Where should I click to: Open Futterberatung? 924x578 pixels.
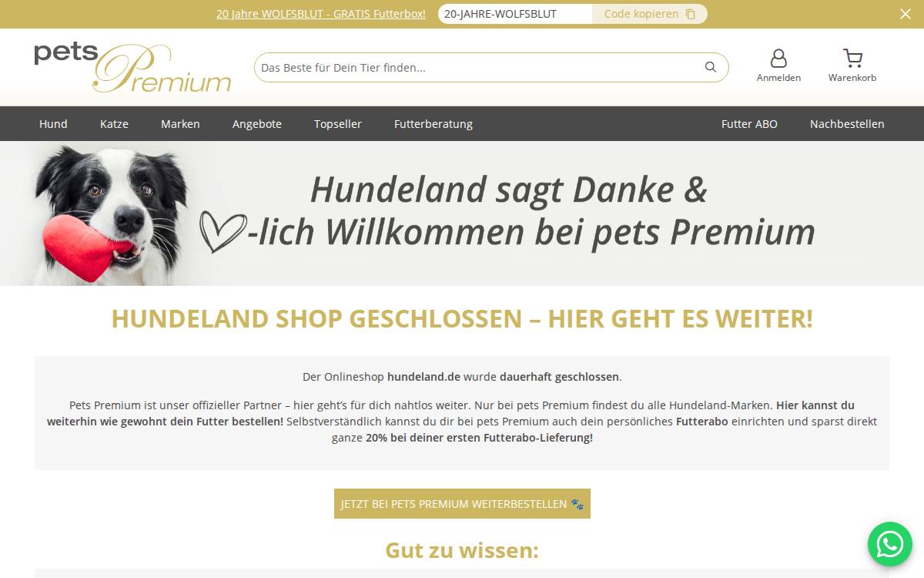pos(434,123)
